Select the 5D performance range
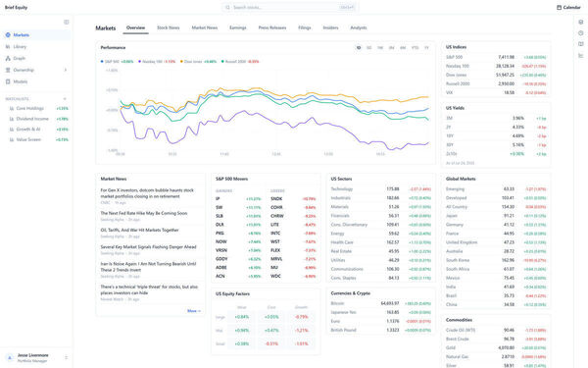Screen dimensions: 588x368 [369, 48]
